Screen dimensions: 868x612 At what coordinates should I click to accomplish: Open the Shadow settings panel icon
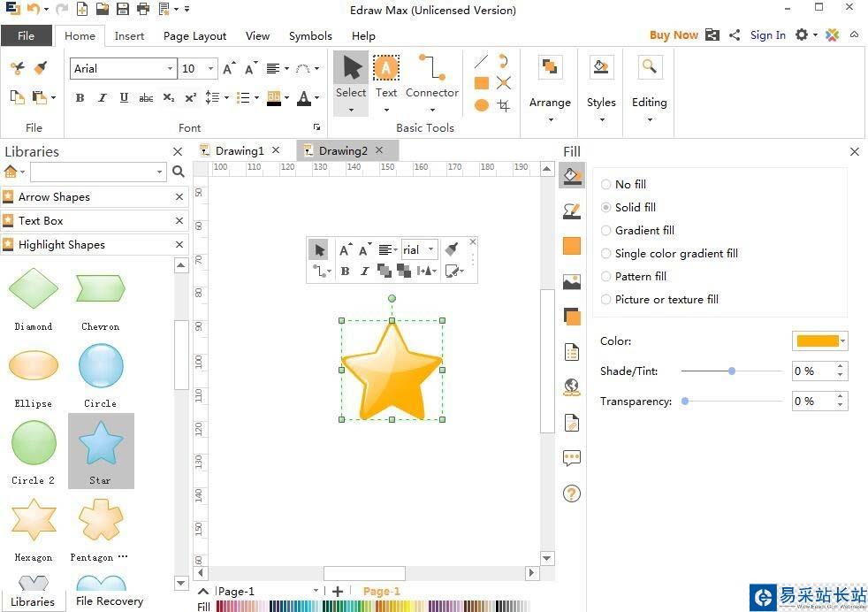coord(572,317)
